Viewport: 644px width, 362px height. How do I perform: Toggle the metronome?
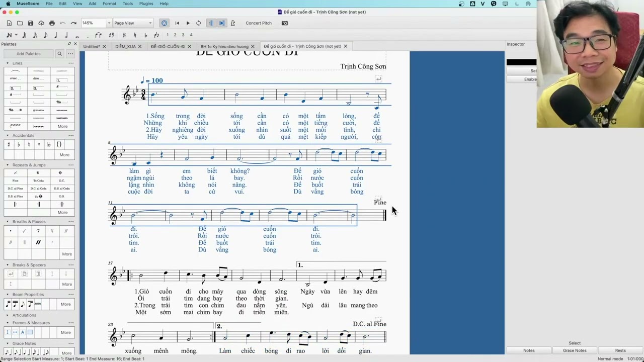(232, 23)
